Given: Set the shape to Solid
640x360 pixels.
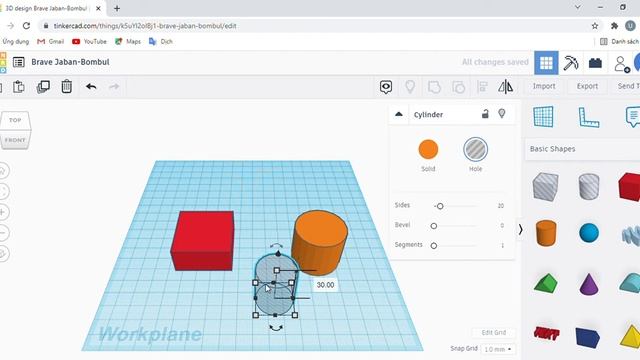Looking at the screenshot, I should click(x=428, y=149).
